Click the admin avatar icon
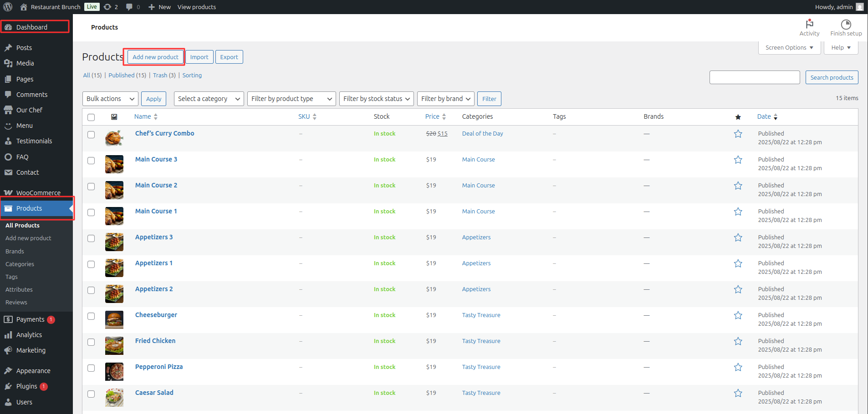This screenshot has width=868, height=414. click(x=860, y=7)
